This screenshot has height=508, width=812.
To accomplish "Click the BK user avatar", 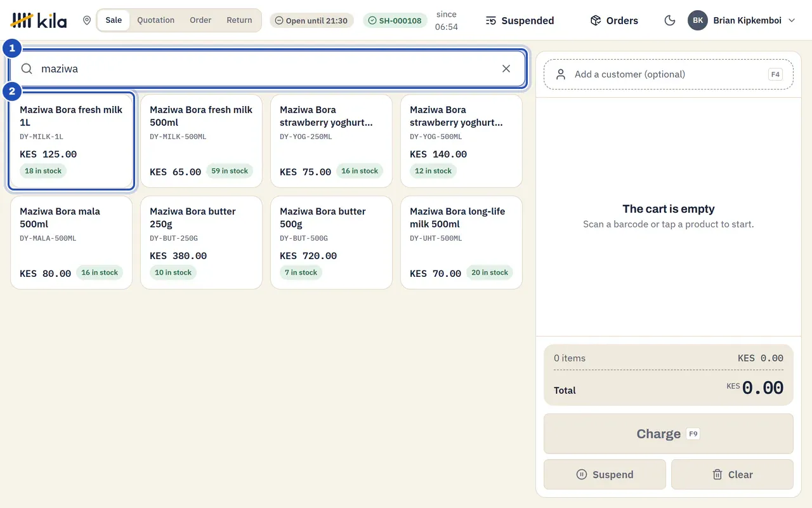I will (x=698, y=20).
